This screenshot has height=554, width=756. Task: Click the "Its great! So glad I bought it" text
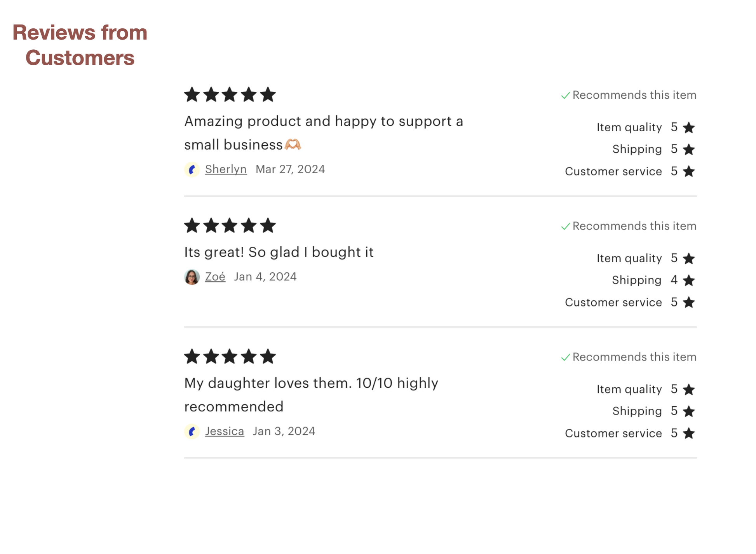click(279, 252)
